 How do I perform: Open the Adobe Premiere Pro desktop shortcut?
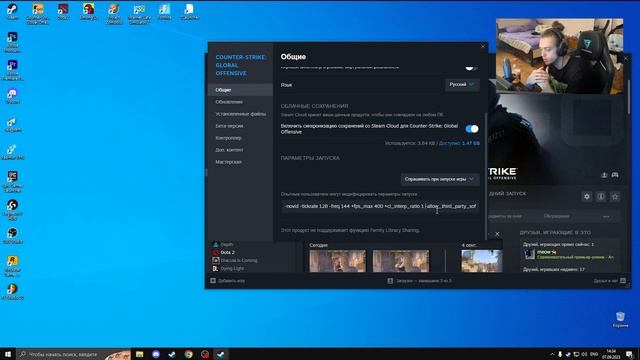[12, 70]
